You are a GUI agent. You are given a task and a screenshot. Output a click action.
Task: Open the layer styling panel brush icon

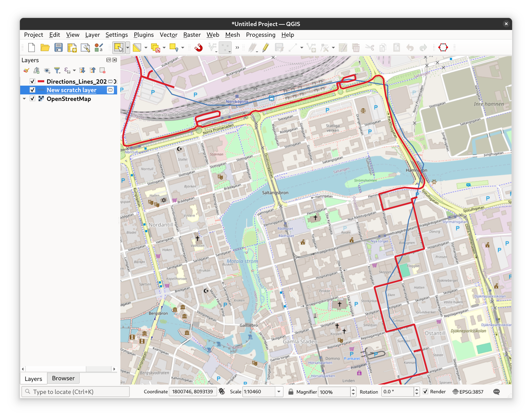[x=26, y=70]
